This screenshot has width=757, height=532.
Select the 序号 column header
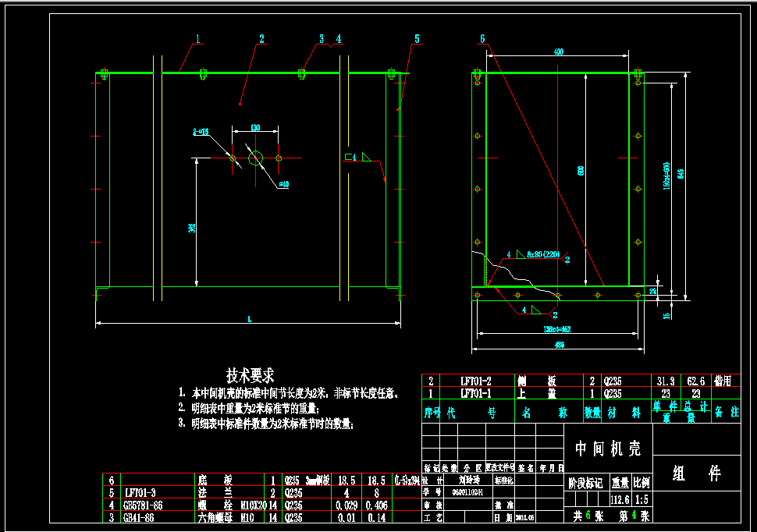[432, 413]
